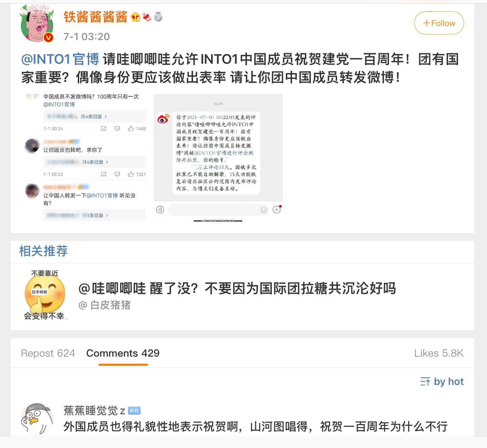The image size is (487, 448).
Task: Click the 不要靠近 emoji thumbnail
Action: tap(44, 295)
